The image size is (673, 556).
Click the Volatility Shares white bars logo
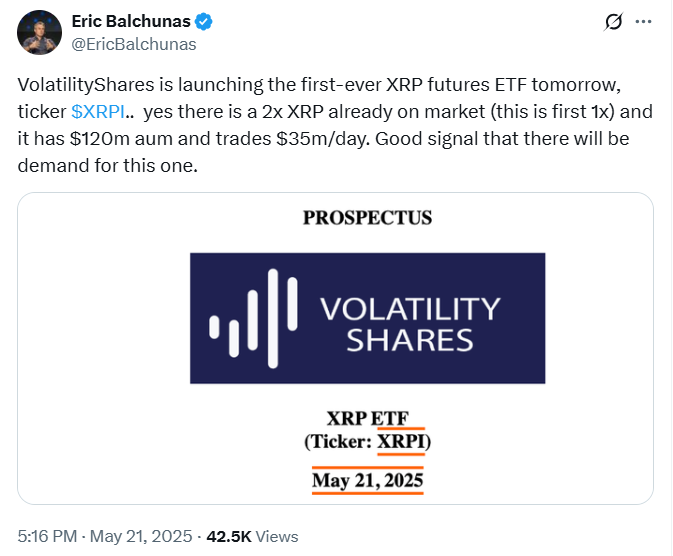point(253,319)
